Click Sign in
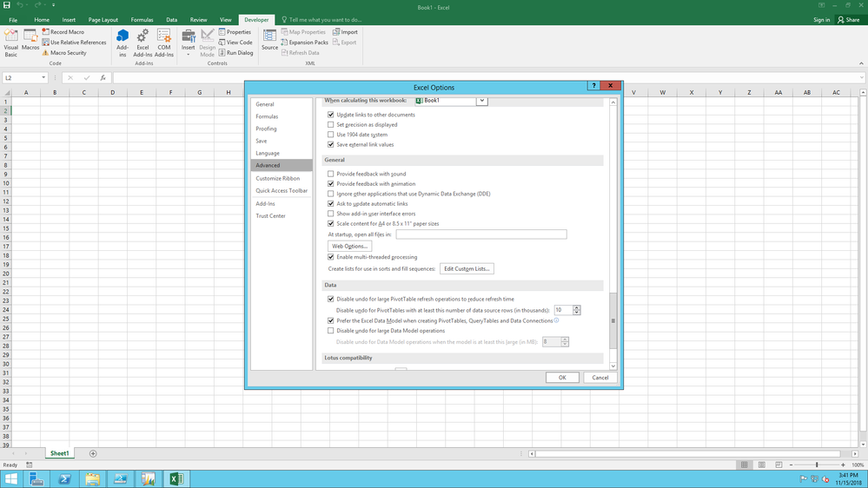Screen dimensions: 868x488 click(821, 20)
